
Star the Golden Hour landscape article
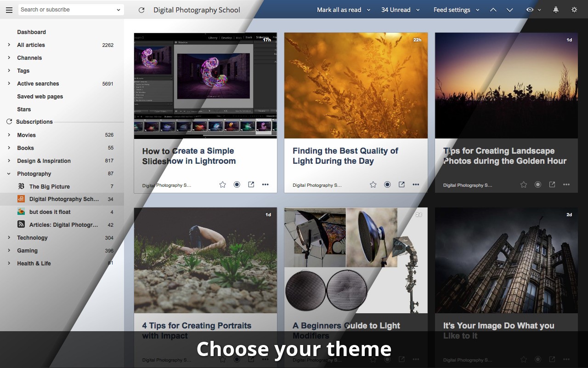[524, 184]
